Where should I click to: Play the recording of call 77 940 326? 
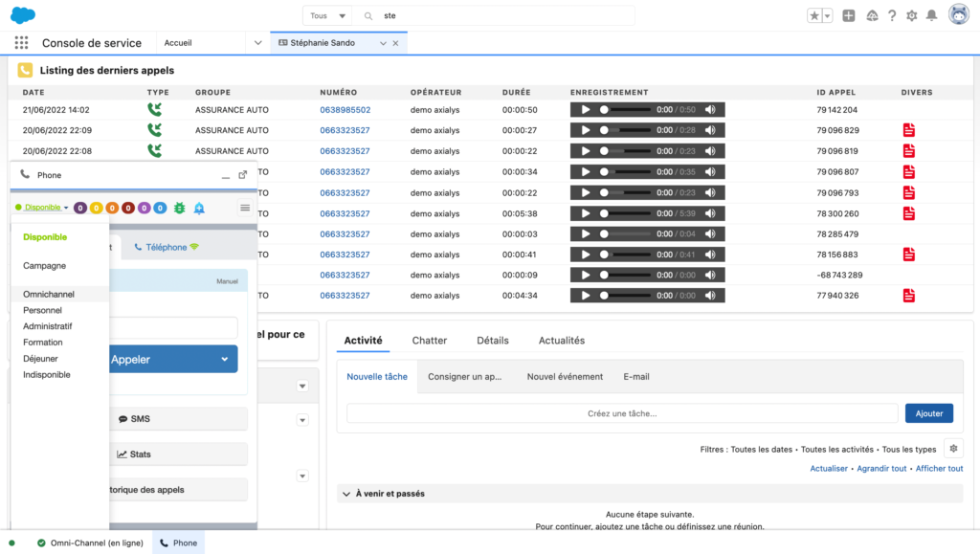point(586,296)
